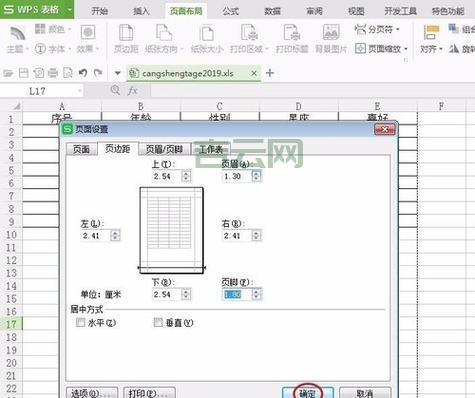Expand the 纸张方向 dropdown arrow

[182, 49]
